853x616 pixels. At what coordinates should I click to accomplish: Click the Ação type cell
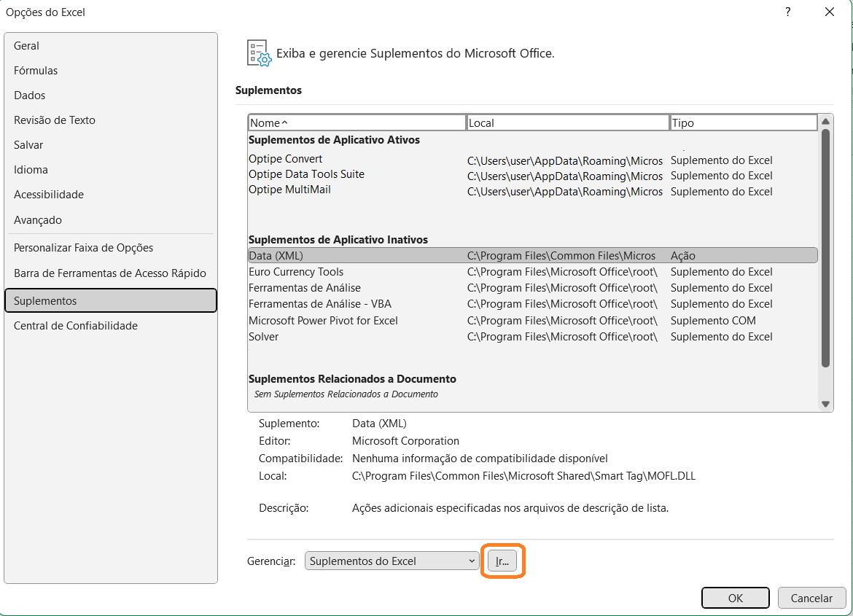coord(682,255)
